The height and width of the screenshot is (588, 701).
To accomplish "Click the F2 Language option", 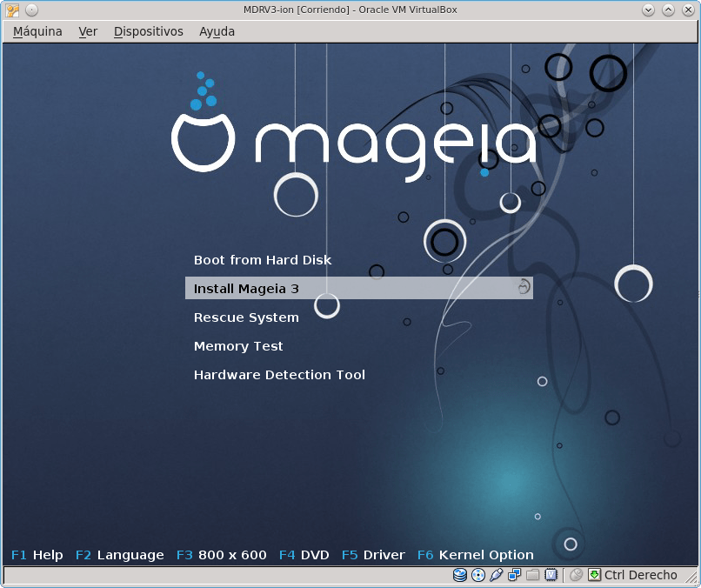I will 121,555.
